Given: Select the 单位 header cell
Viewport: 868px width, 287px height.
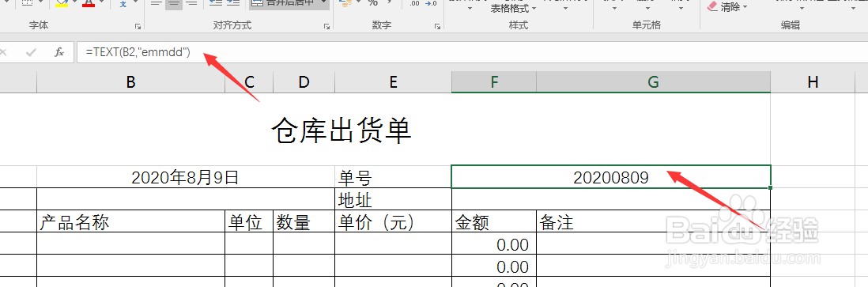Looking at the screenshot, I should pyautogui.click(x=249, y=221).
